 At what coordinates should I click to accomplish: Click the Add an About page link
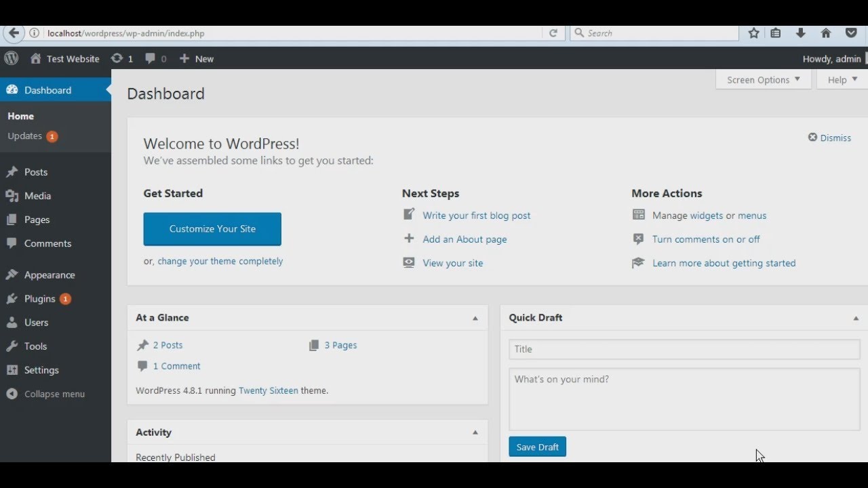[465, 239]
